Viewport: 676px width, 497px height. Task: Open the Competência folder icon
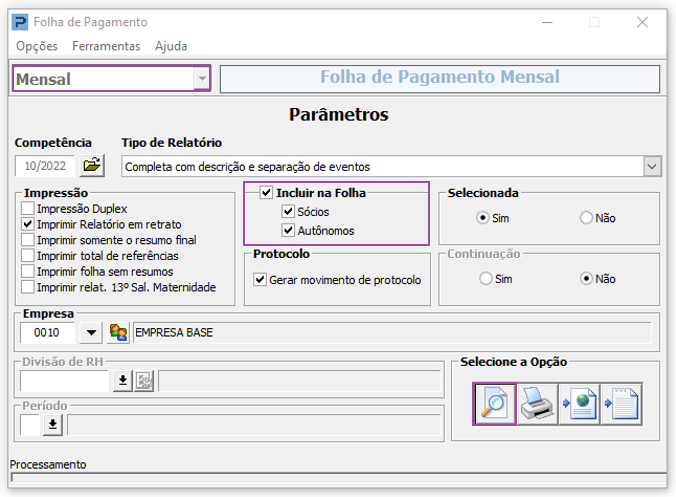pos(92,166)
